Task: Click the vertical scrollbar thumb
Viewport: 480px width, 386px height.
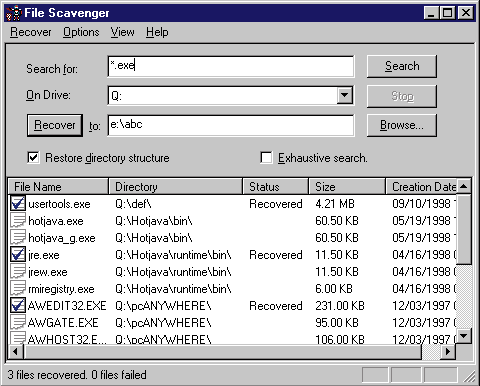Action: (464, 229)
